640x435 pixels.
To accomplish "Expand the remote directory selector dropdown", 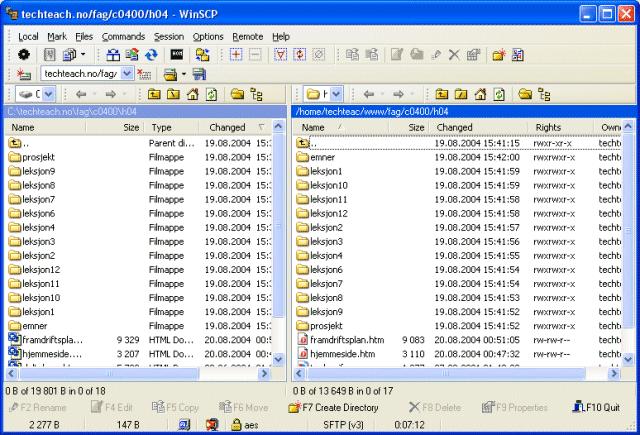I will [x=336, y=94].
